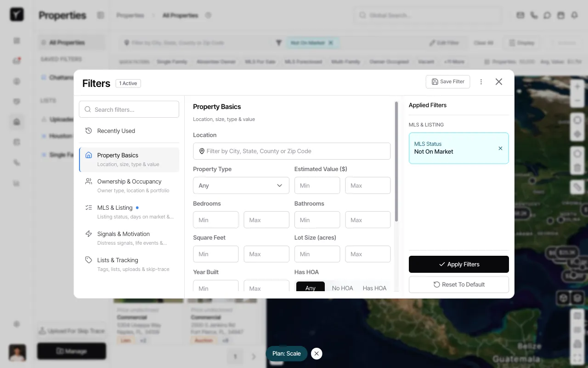Choose the Has HOA option

click(x=374, y=287)
